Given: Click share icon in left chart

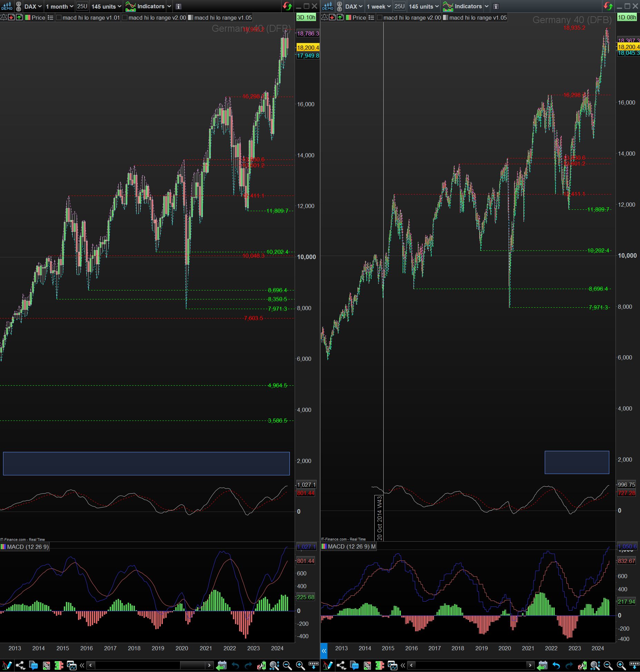Looking at the screenshot, I should click(x=20, y=665).
